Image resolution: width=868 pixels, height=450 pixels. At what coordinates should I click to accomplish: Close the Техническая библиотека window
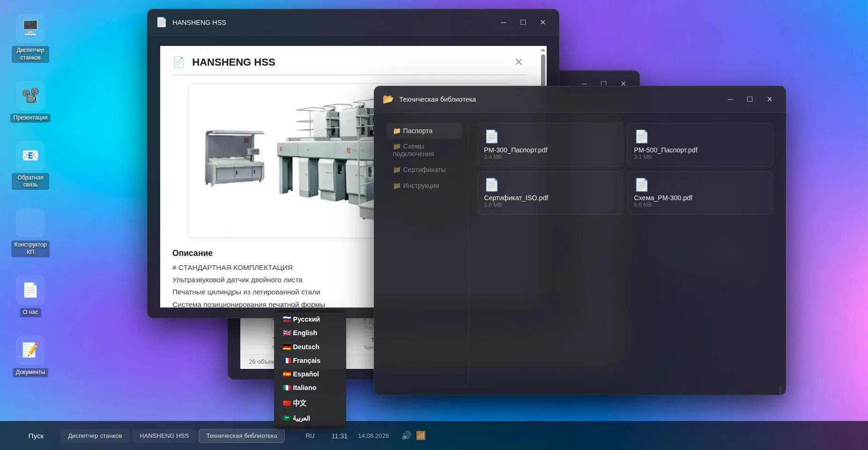pos(770,99)
